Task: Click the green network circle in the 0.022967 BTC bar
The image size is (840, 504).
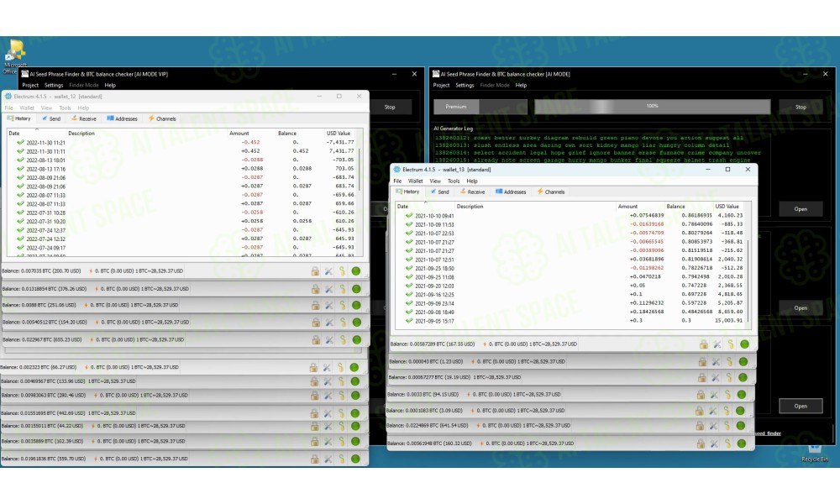Action: [x=356, y=339]
